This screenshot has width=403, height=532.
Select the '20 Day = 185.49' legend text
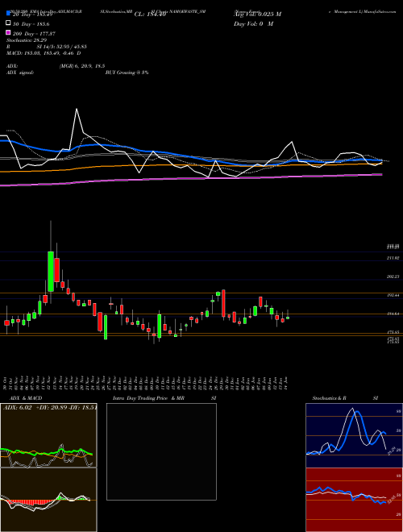pos(32,15)
